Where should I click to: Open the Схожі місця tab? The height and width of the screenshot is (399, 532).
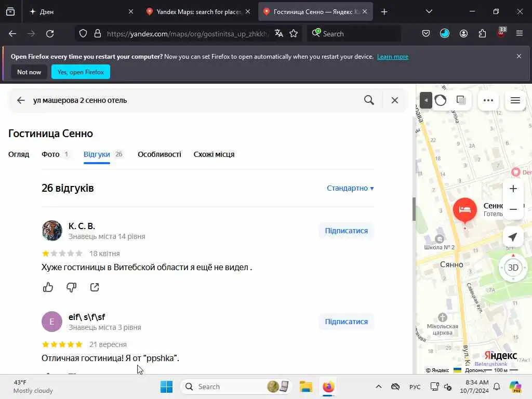point(214,154)
